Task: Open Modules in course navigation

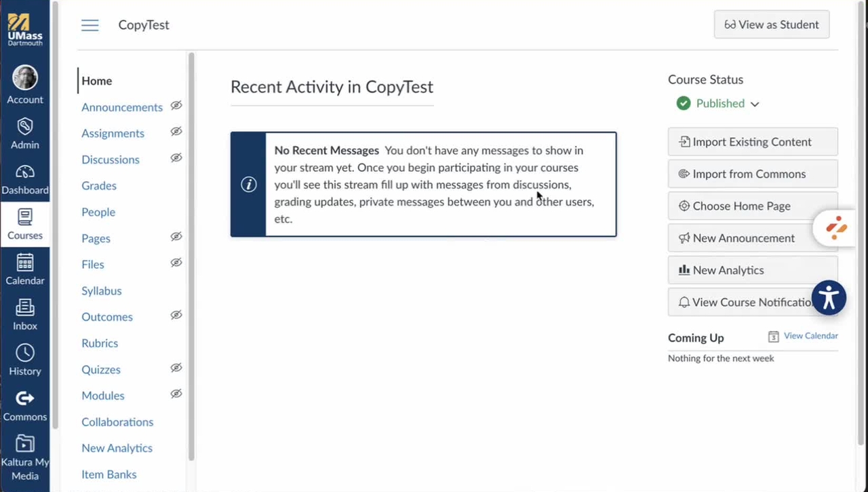Action: pyautogui.click(x=103, y=396)
